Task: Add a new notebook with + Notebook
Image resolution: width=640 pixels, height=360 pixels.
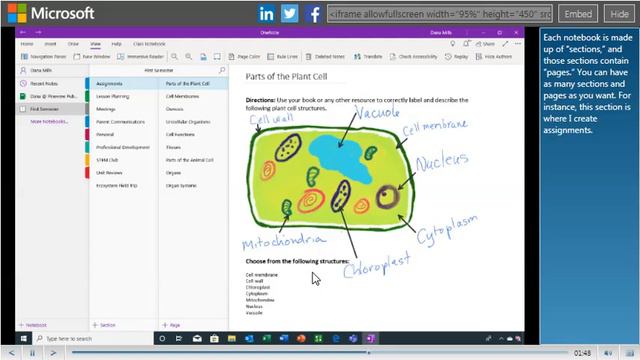Action: pyautogui.click(x=33, y=325)
